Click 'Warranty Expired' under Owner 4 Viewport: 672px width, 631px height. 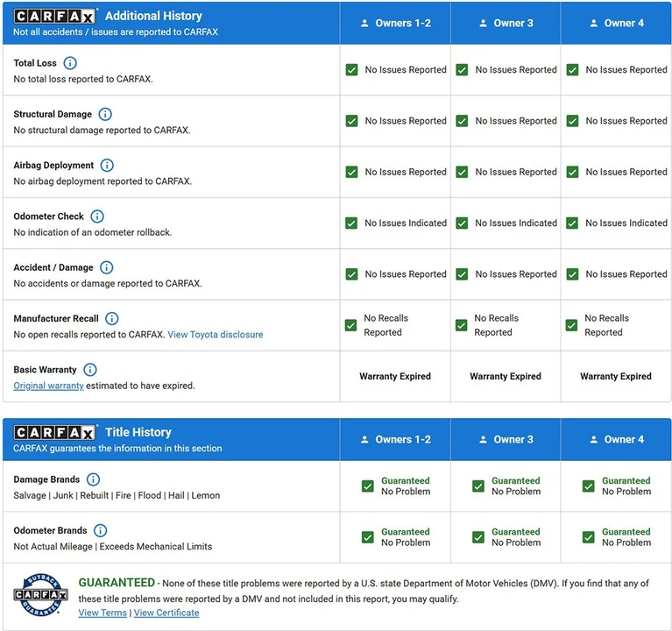pos(616,376)
